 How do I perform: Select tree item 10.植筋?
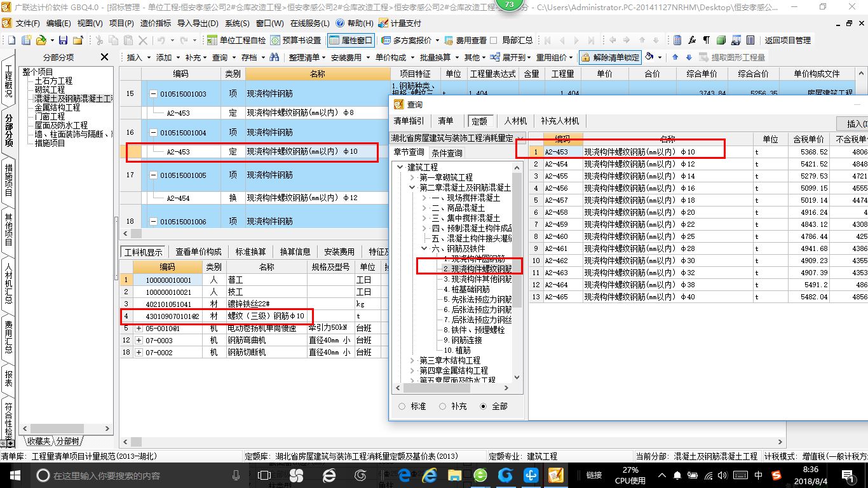(458, 350)
